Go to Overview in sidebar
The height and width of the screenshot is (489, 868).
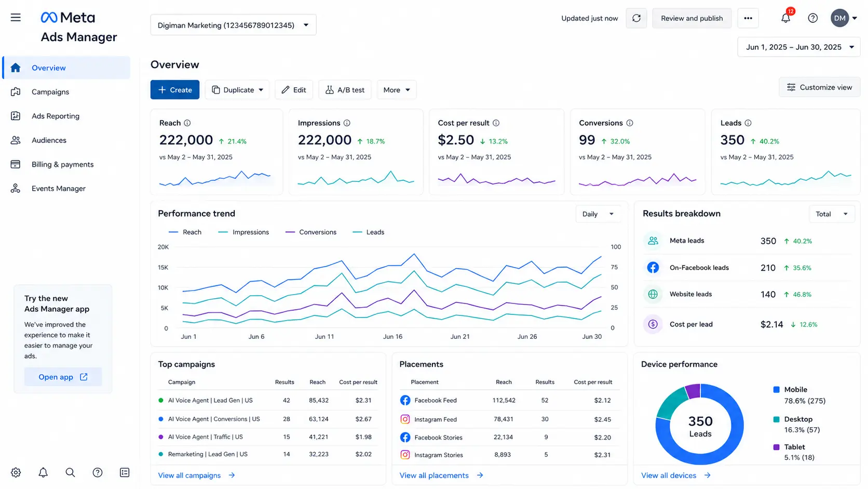pyautogui.click(x=66, y=68)
